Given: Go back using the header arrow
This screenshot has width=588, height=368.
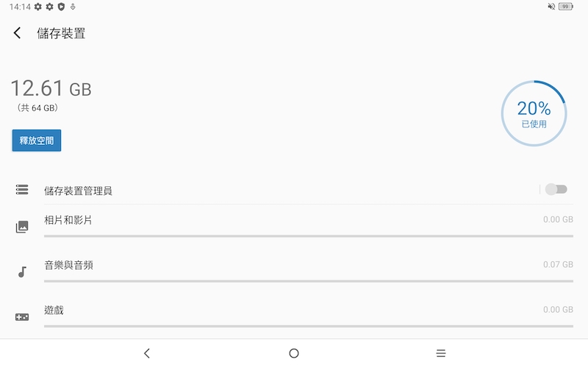Looking at the screenshot, I should pyautogui.click(x=17, y=33).
